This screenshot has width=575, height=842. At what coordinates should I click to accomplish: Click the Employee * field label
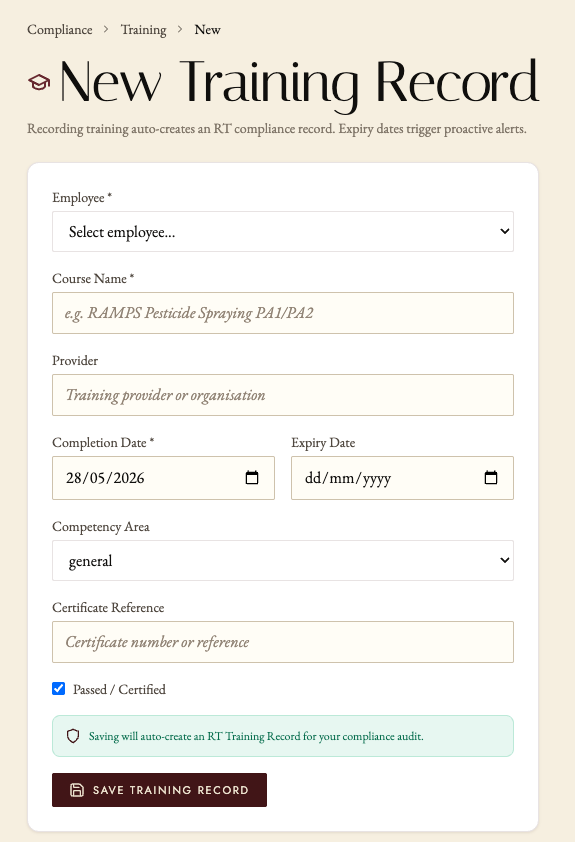[82, 198]
